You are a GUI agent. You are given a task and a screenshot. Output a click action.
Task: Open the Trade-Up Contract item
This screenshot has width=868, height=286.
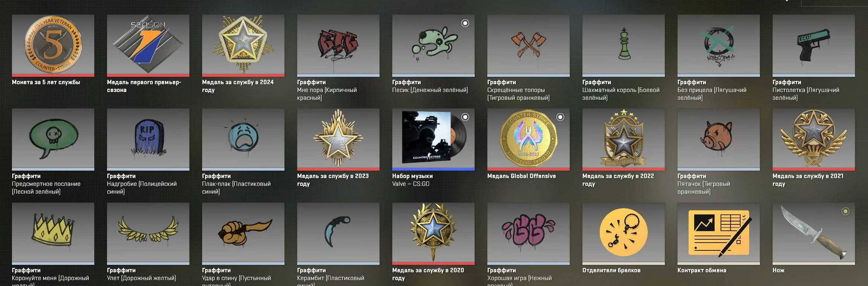click(x=719, y=233)
